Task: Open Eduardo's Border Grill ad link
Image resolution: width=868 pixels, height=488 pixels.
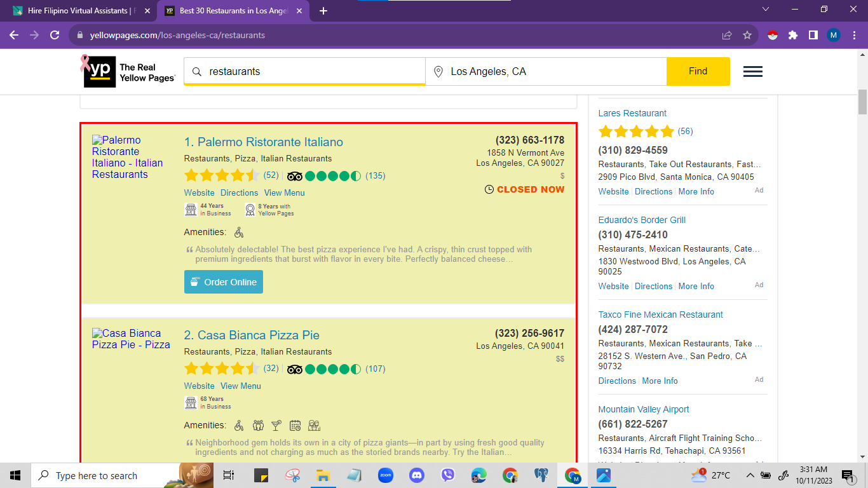Action: point(642,220)
